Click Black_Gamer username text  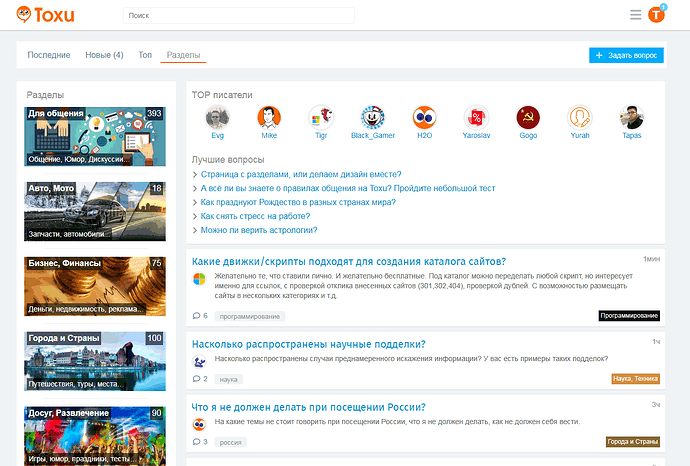coord(373,136)
